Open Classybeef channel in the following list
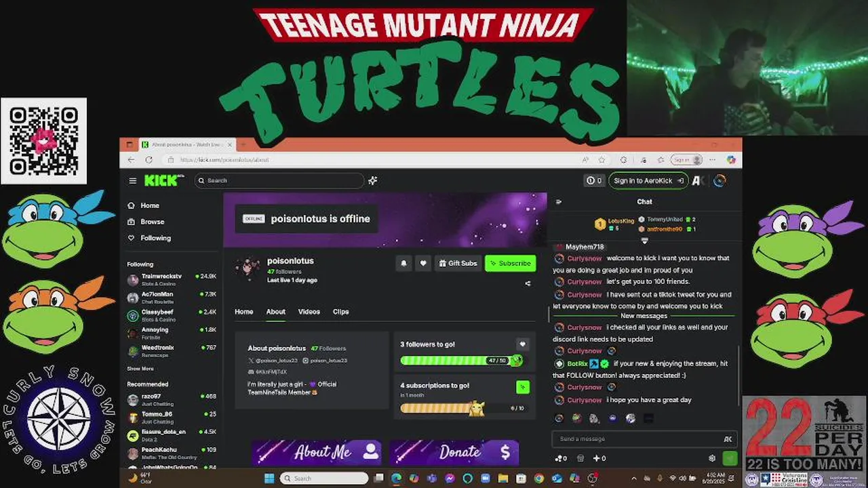Screen dimensions: 868x488 pyautogui.click(x=172, y=315)
